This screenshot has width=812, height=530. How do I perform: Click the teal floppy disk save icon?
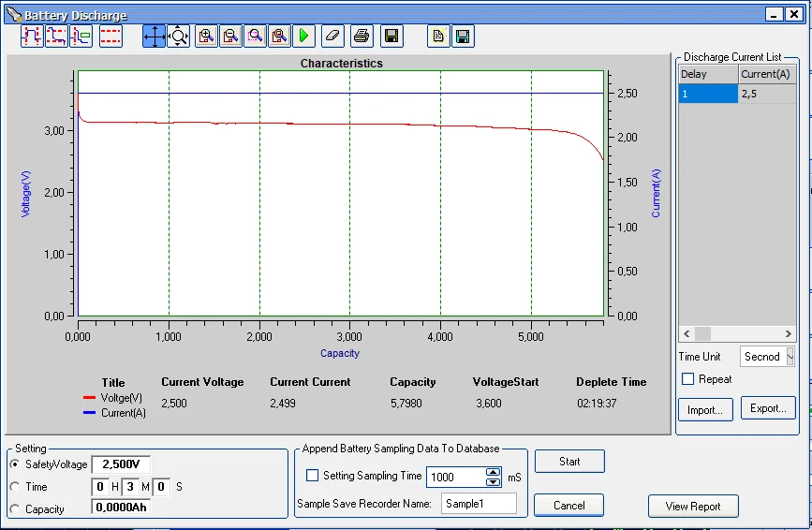(x=463, y=37)
